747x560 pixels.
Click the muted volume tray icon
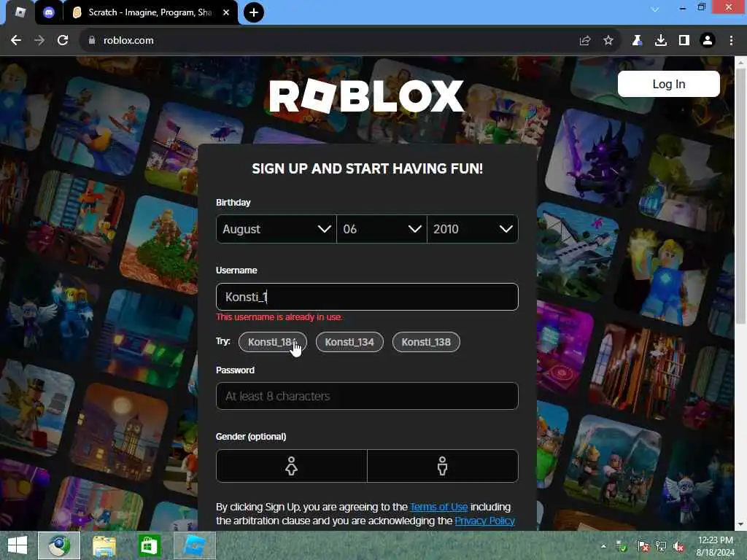[678, 545]
